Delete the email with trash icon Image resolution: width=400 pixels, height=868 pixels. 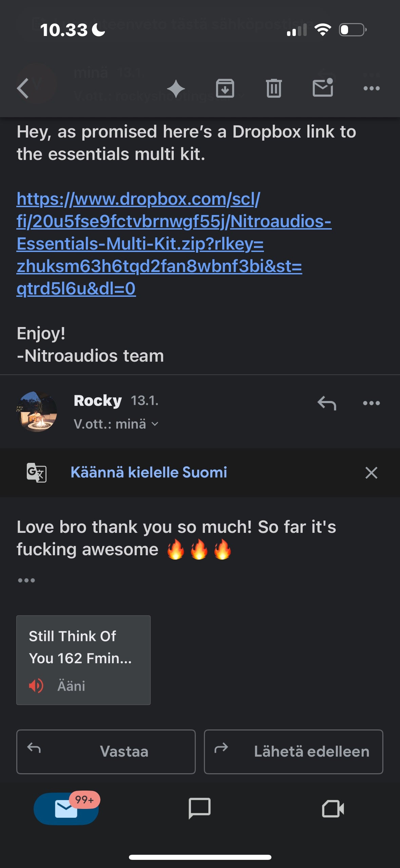(274, 88)
